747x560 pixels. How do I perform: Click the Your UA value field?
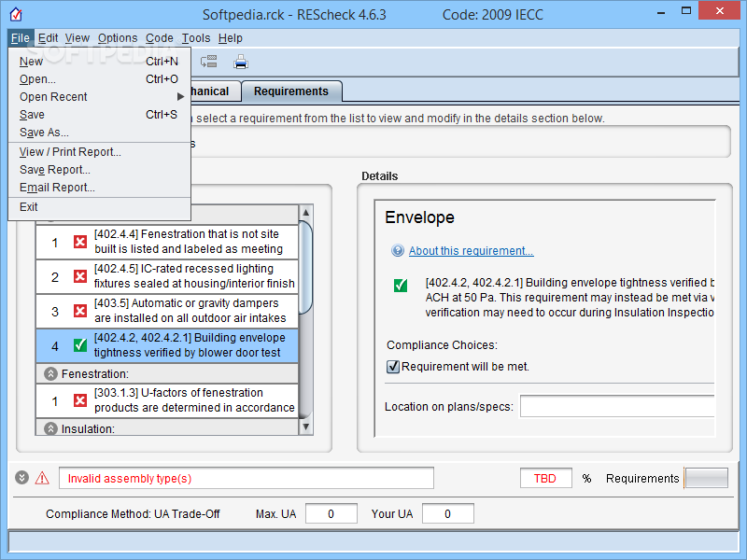[x=448, y=514]
